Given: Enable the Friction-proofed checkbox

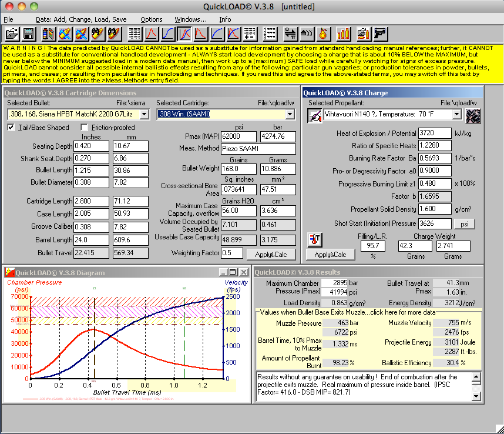Looking at the screenshot, I should pyautogui.click(x=84, y=128).
